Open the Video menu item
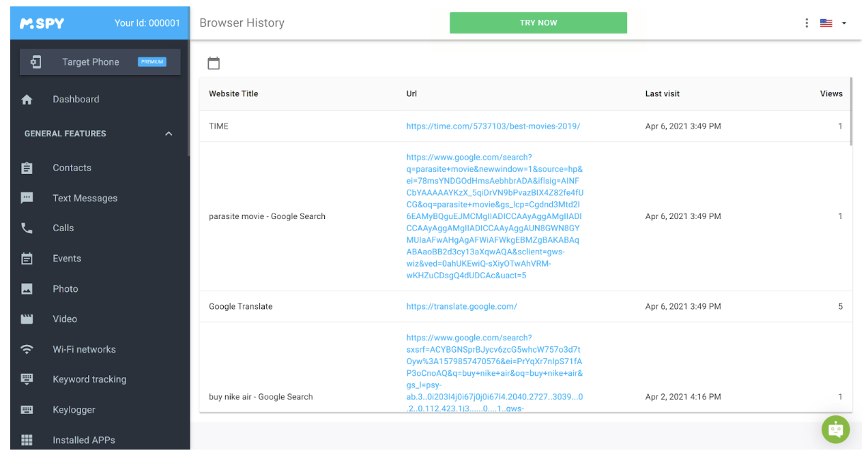 65,319
